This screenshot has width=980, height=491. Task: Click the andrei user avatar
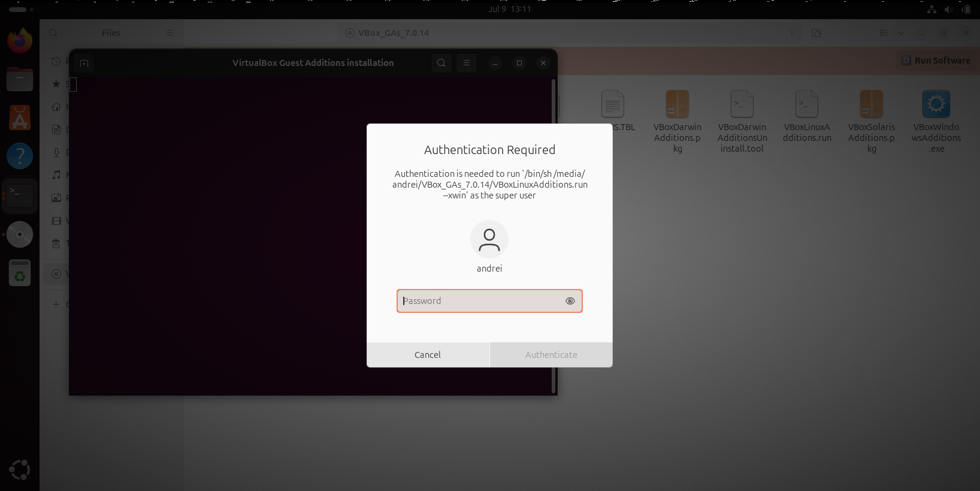(489, 239)
